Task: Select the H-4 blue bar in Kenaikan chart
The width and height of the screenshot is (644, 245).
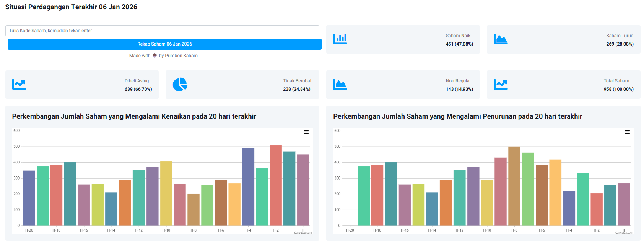Action: point(248,187)
